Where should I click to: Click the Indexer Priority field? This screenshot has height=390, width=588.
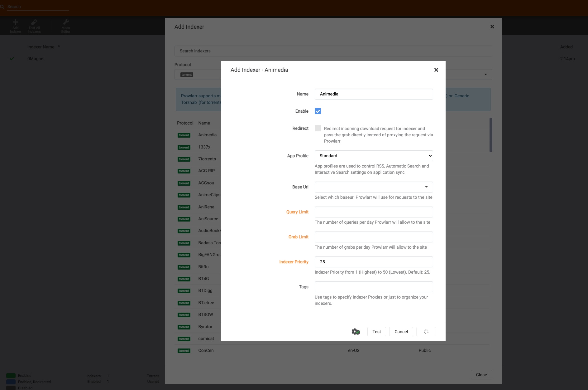(x=374, y=262)
